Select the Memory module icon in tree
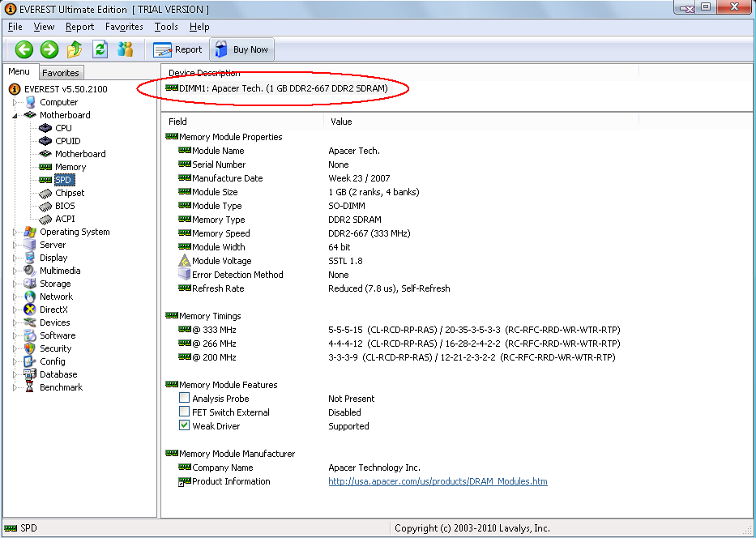The width and height of the screenshot is (756, 538). point(45,167)
